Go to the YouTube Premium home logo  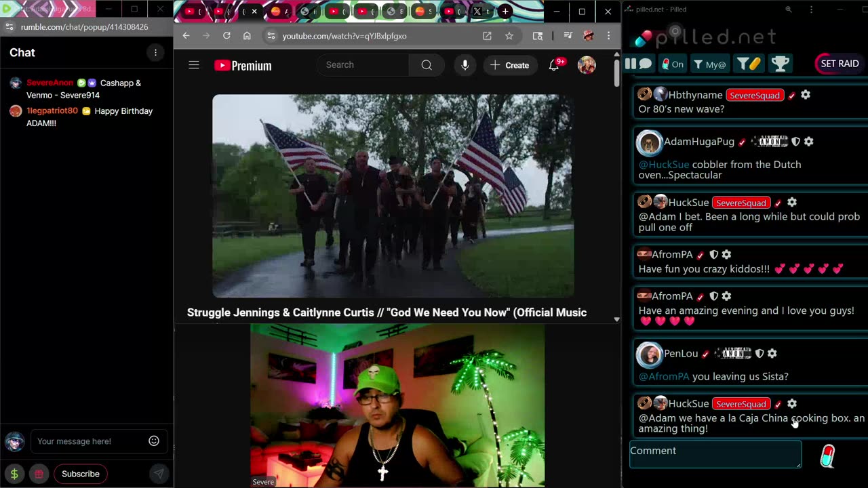243,66
